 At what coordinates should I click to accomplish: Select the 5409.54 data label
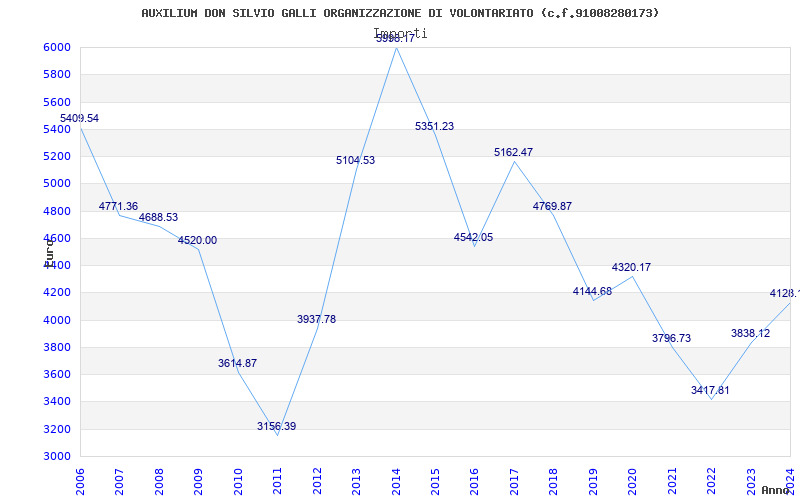[80, 118]
